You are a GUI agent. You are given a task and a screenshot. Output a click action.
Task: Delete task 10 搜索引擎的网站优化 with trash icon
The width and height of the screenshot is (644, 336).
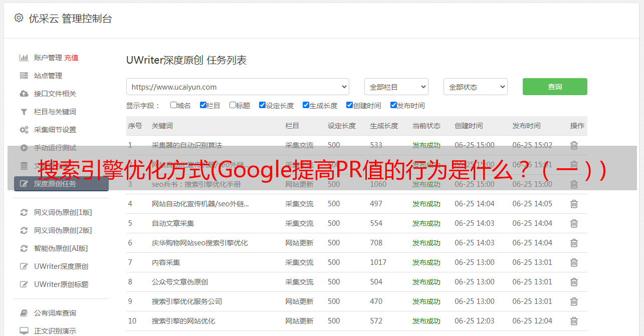click(x=574, y=321)
